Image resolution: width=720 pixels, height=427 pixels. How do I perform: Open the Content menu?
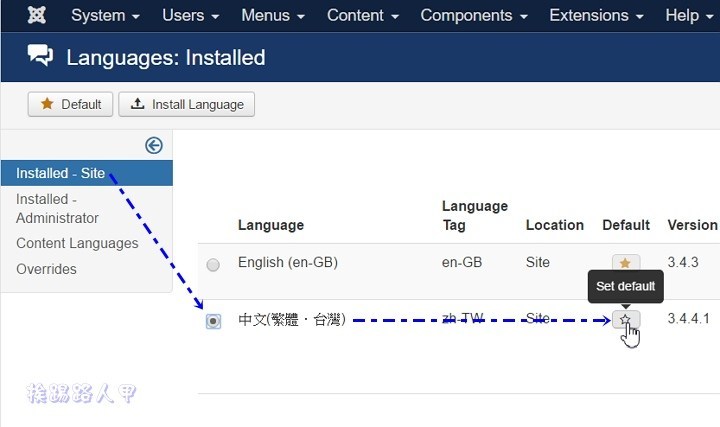pyautogui.click(x=362, y=15)
